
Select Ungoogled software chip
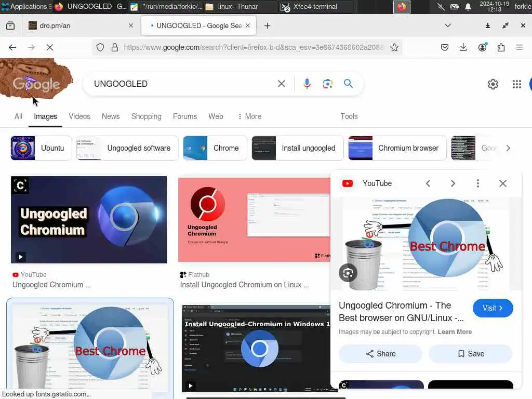click(x=128, y=148)
